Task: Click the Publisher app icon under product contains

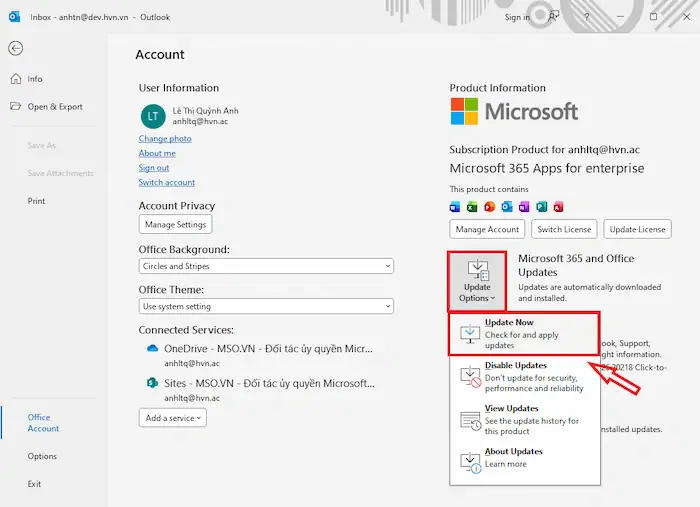Action: (x=542, y=207)
